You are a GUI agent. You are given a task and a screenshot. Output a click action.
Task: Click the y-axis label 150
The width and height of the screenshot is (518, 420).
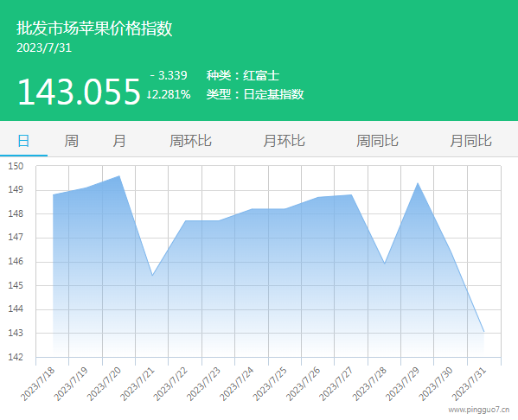[x=16, y=166]
